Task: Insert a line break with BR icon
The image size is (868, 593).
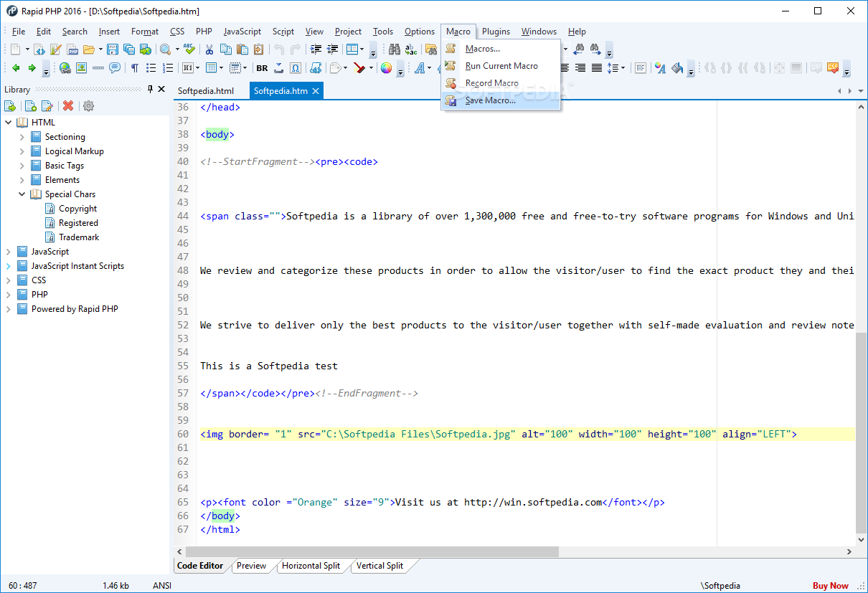Action: pyautogui.click(x=262, y=68)
